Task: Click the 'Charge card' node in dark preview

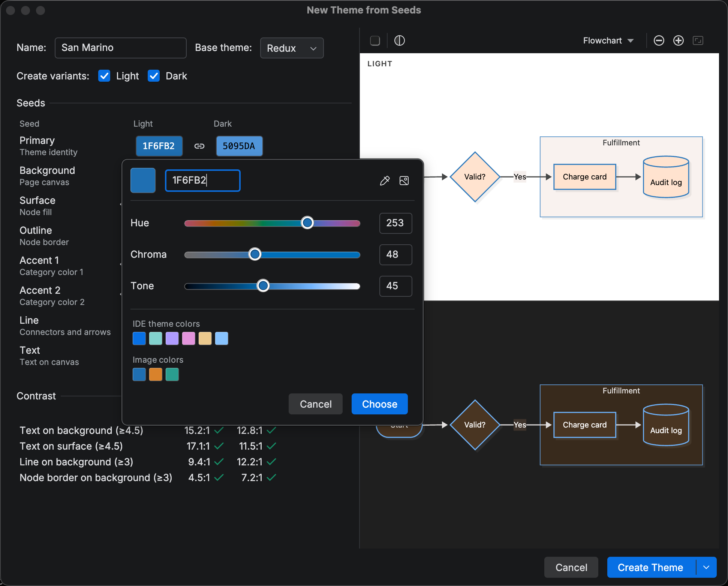Action: point(585,425)
